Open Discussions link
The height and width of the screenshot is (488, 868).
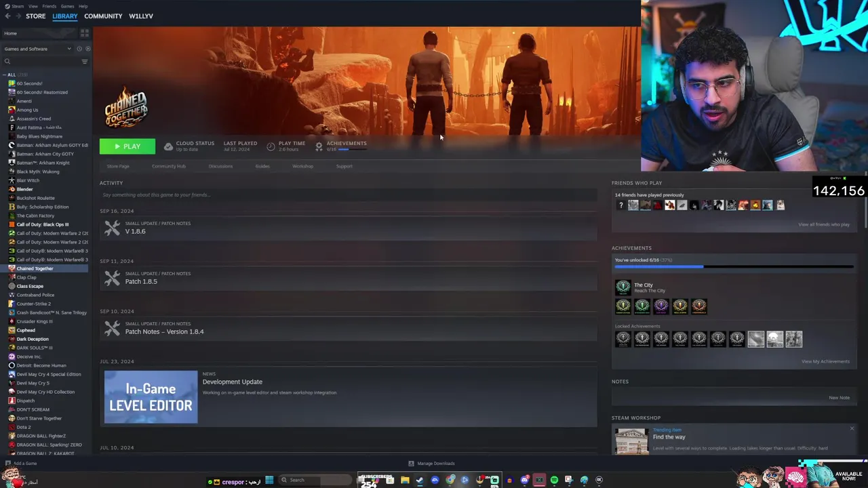[220, 166]
